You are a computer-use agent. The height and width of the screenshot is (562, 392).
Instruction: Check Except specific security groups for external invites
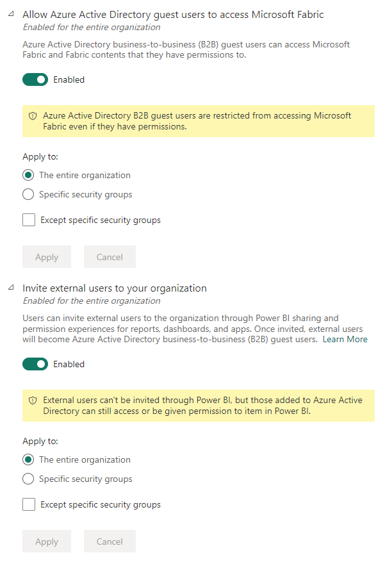tap(28, 504)
